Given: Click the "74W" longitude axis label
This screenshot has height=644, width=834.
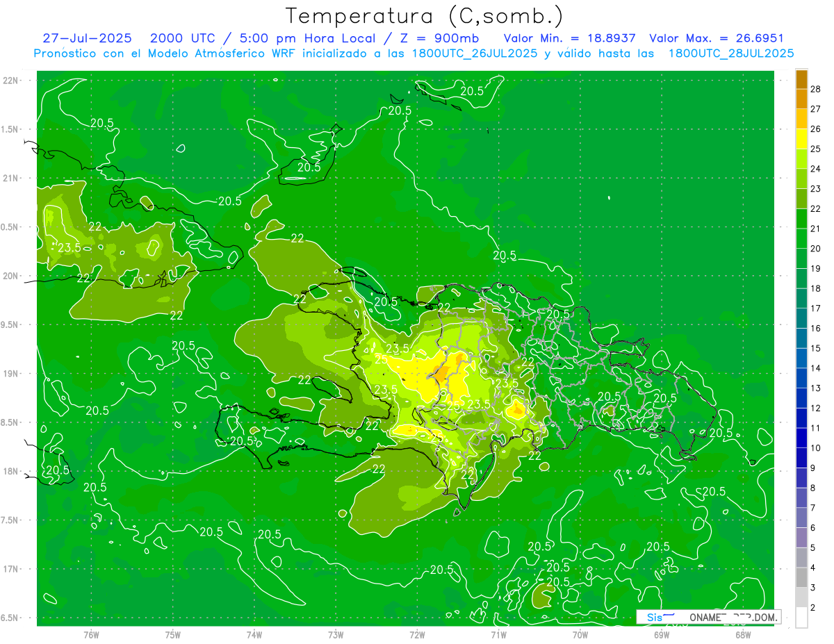Looking at the screenshot, I should coord(254,634).
